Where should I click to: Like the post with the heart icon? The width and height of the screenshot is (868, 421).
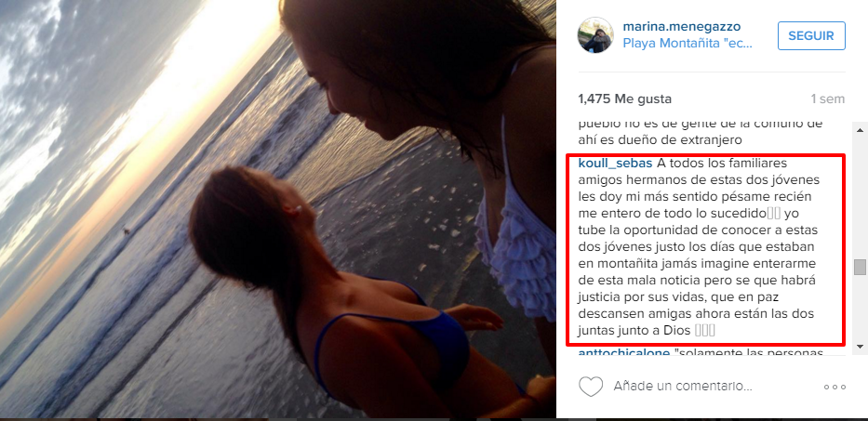click(x=590, y=387)
